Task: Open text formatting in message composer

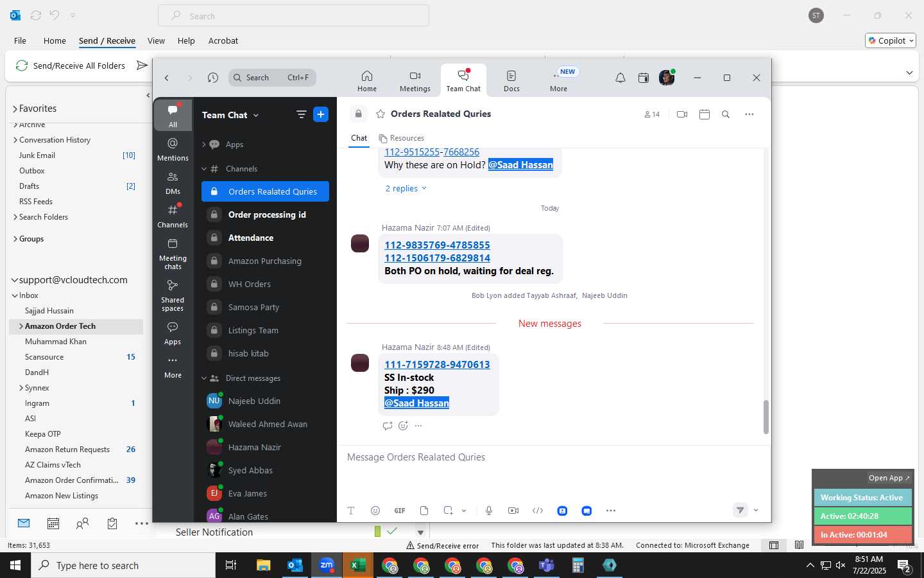Action: coord(351,511)
